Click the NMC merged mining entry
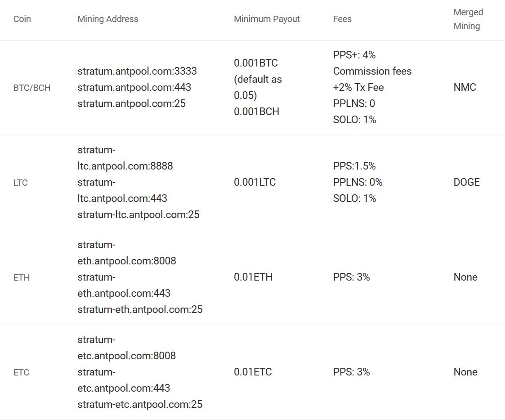The height and width of the screenshot is (420, 505). pos(465,87)
